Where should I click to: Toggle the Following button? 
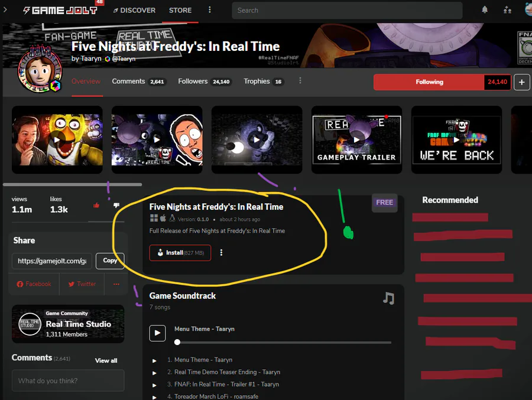point(429,82)
